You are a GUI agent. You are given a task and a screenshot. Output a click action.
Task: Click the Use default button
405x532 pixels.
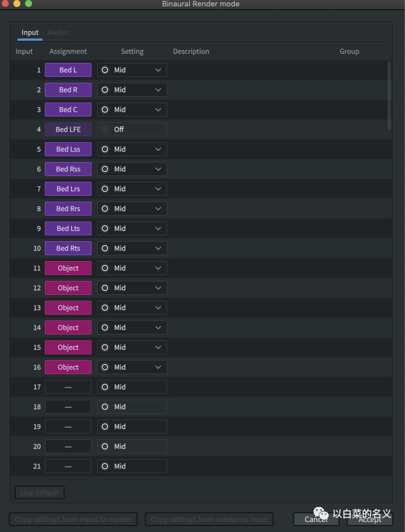pos(40,492)
